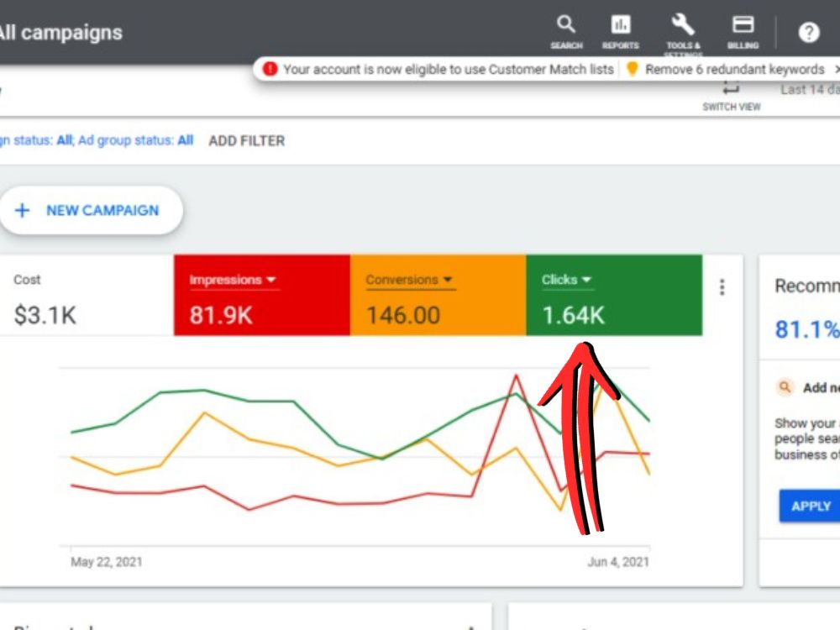Click the blue APPLY button
Viewport: 840px width, 630px height.
810,506
